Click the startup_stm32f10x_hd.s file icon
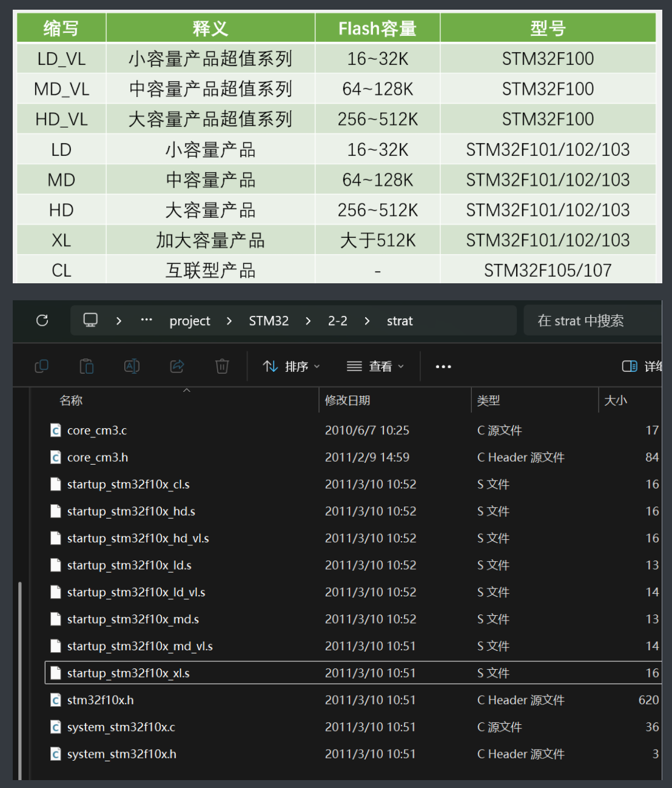 tap(56, 511)
